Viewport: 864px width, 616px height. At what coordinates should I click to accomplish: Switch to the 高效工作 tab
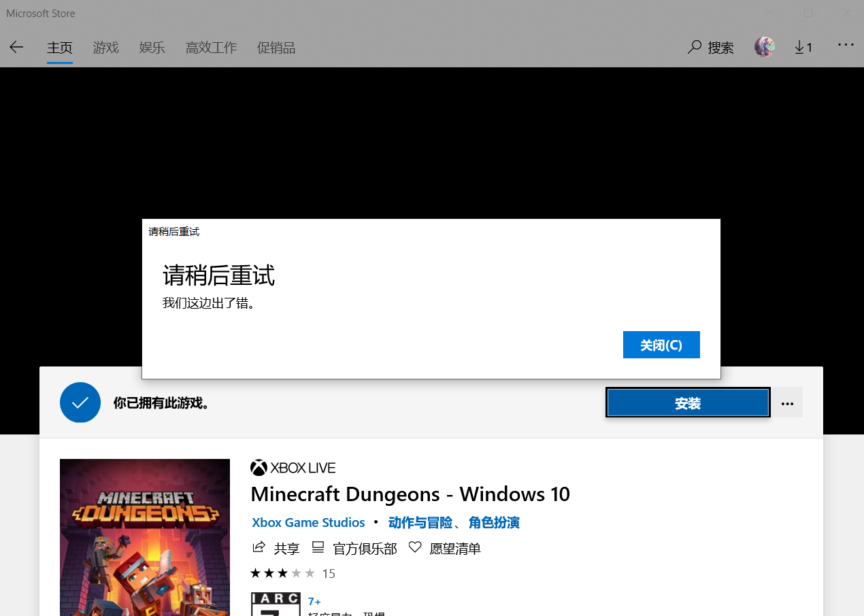point(212,48)
